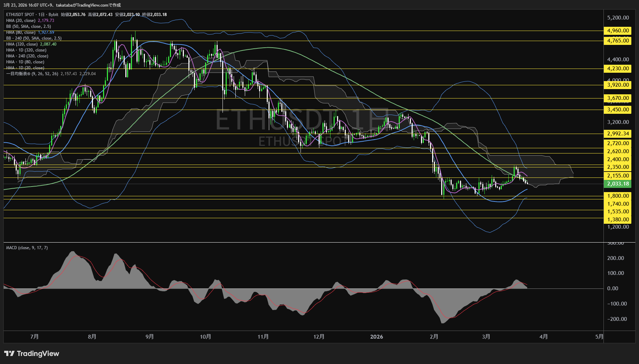639x364 pixels.
Task: Click the TradingView logo at bottom left
Action: [x=32, y=354]
